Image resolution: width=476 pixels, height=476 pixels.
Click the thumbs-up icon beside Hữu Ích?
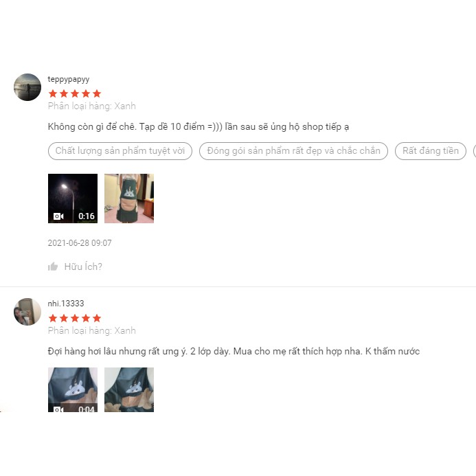[x=53, y=267]
